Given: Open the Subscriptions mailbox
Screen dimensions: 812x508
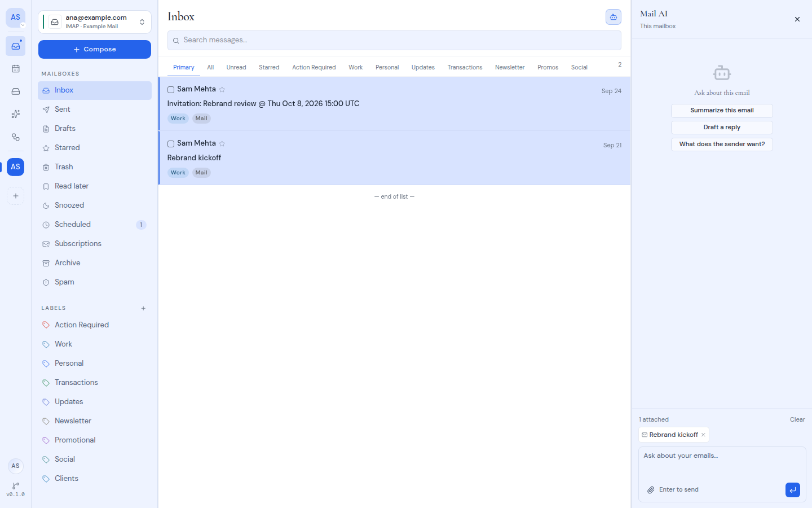Looking at the screenshot, I should pyautogui.click(x=95, y=244).
